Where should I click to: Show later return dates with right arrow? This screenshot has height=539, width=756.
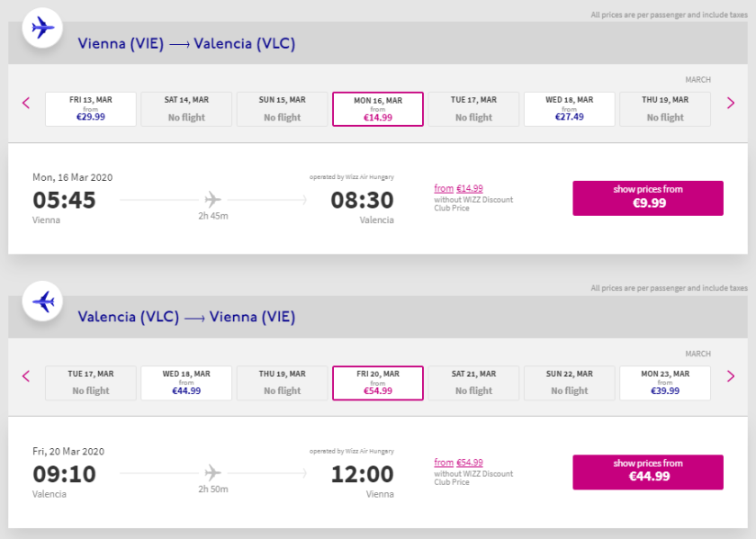(x=731, y=375)
